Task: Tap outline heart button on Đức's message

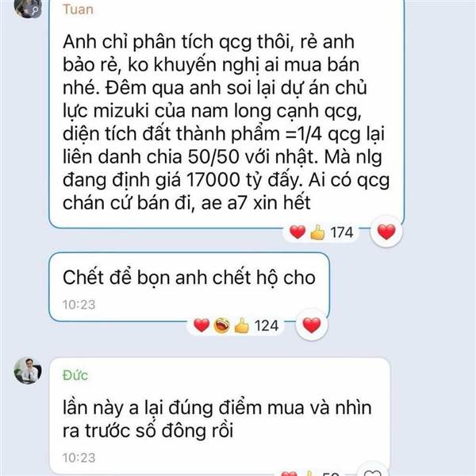Action: (373, 472)
